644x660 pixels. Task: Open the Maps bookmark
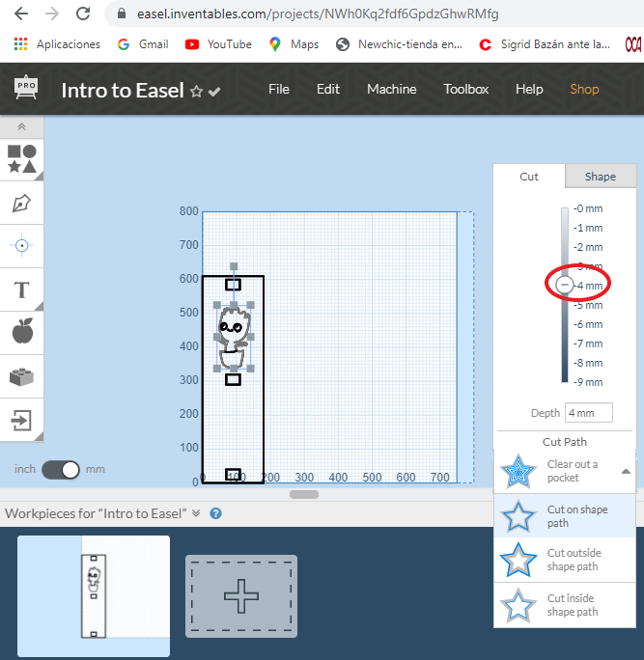tap(294, 44)
